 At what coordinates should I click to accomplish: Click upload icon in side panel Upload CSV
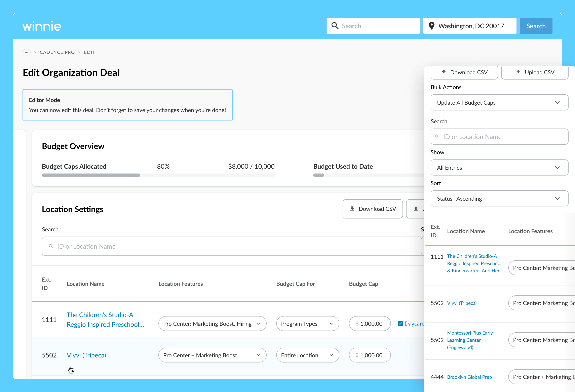518,72
